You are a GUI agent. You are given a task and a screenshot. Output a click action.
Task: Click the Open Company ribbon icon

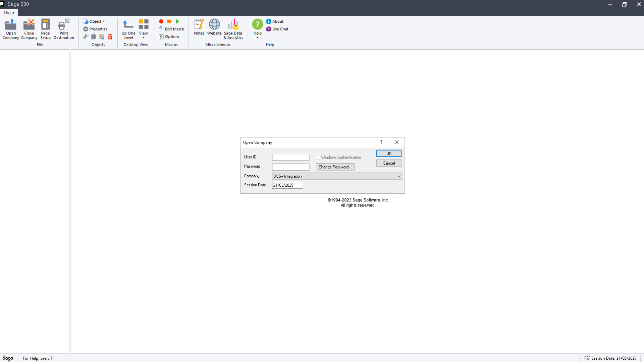11,29
